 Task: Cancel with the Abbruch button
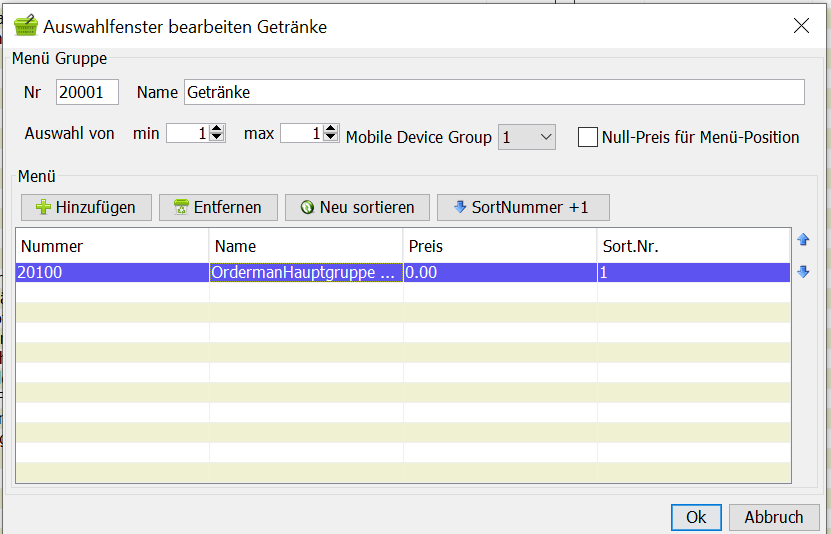click(x=774, y=517)
